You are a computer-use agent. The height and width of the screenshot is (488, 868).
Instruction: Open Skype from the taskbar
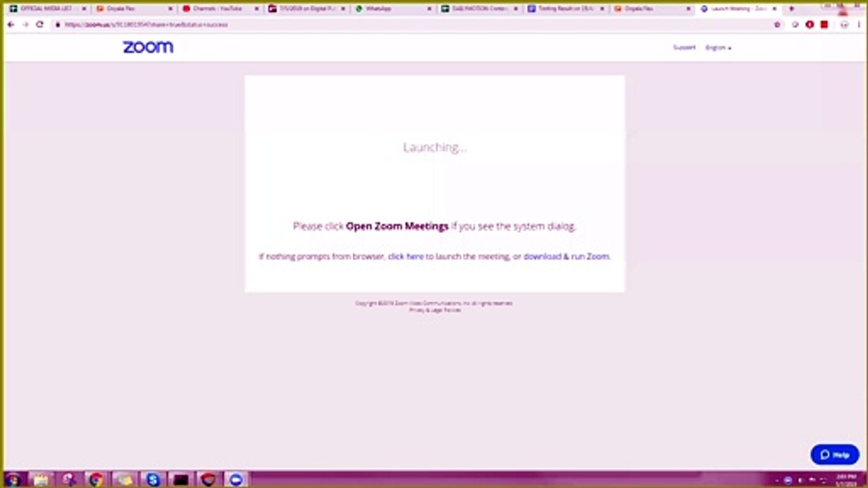tap(153, 480)
